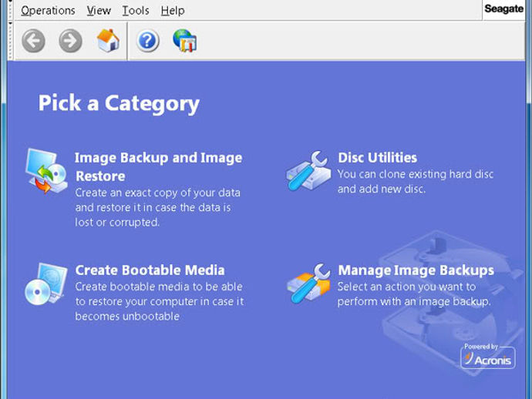532x399 pixels.
Task: Open Image Backup and Image Restore
Action: (x=159, y=167)
